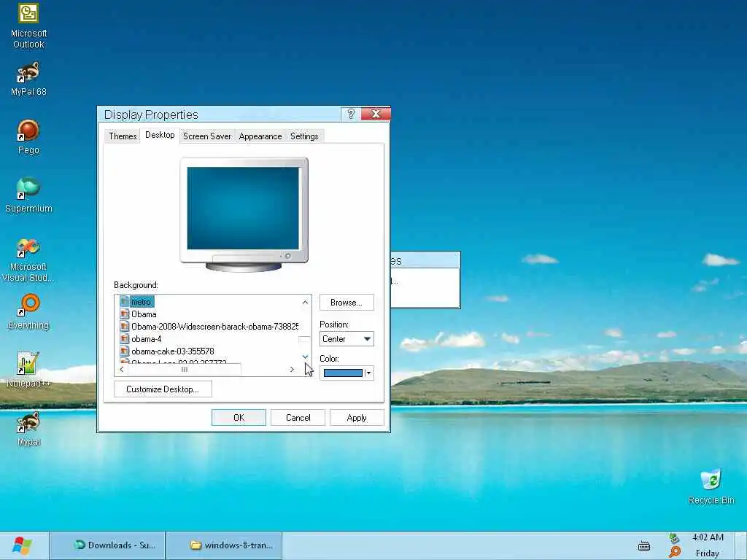747x560 pixels.
Task: Click the blue desktop color swatch
Action: coord(343,373)
